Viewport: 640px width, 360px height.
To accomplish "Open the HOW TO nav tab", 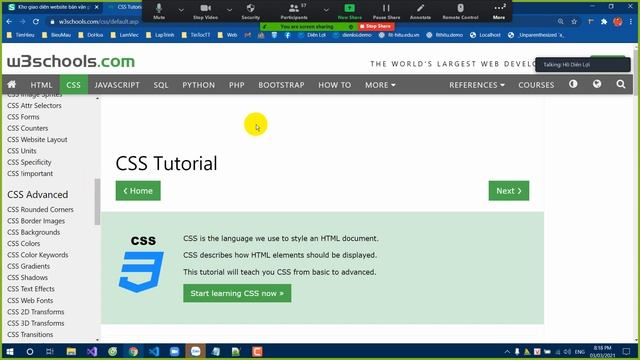I will pos(335,85).
